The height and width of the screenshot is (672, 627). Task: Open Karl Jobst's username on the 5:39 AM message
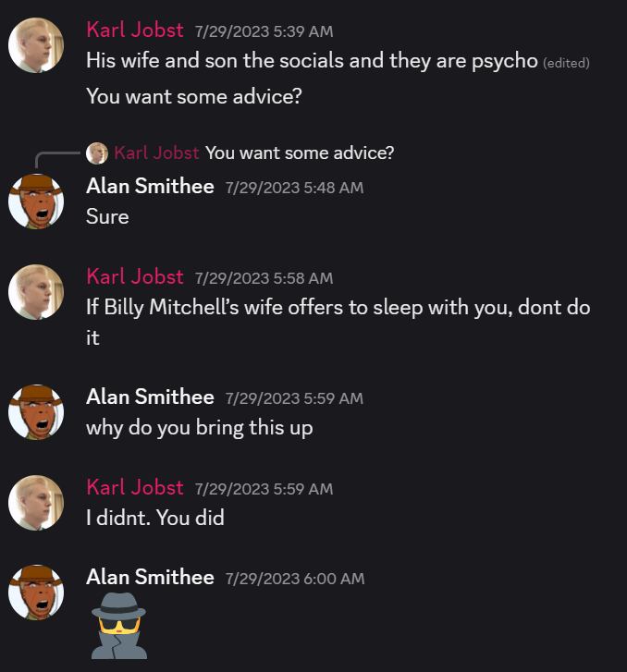tap(134, 30)
